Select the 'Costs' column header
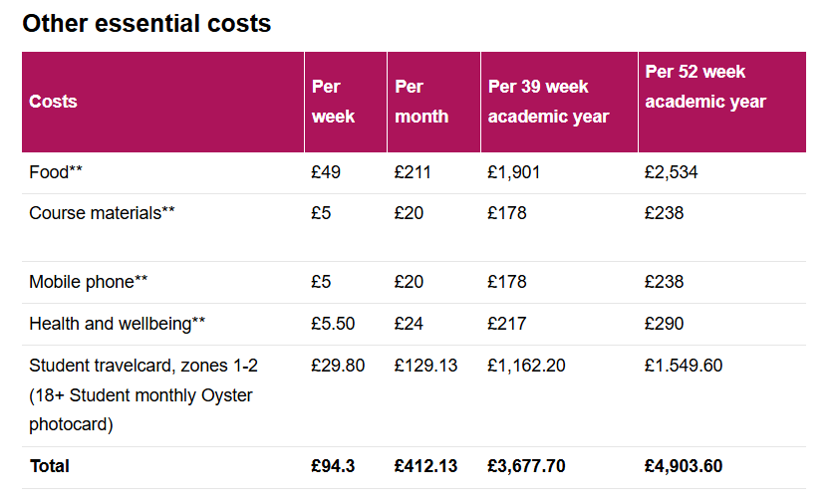Screen dimensions: 838x504 [x=53, y=102]
